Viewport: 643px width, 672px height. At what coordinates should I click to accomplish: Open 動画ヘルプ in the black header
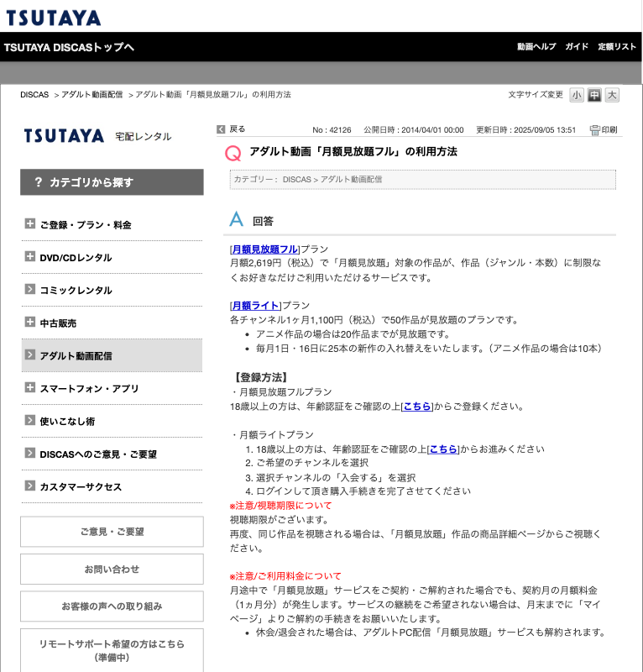(536, 47)
